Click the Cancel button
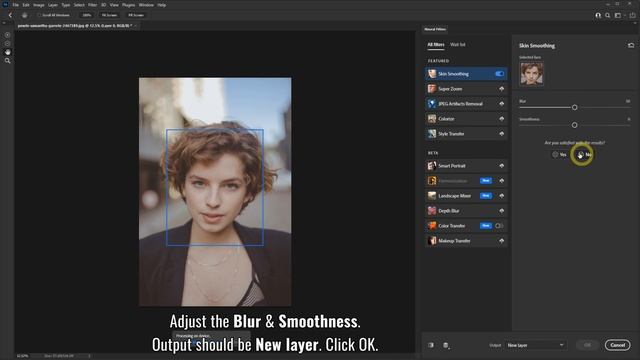Screen dimensions: 640x360 point(617,345)
